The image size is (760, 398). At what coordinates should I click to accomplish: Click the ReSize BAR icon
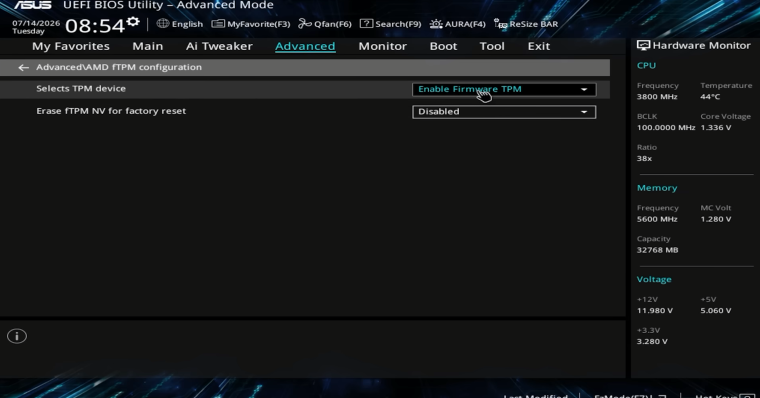click(x=500, y=24)
